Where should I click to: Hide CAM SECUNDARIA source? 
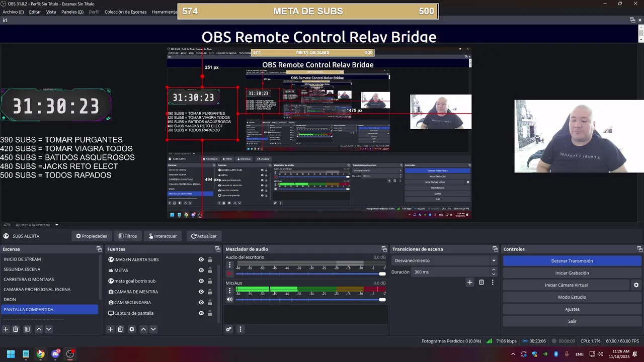point(201,303)
